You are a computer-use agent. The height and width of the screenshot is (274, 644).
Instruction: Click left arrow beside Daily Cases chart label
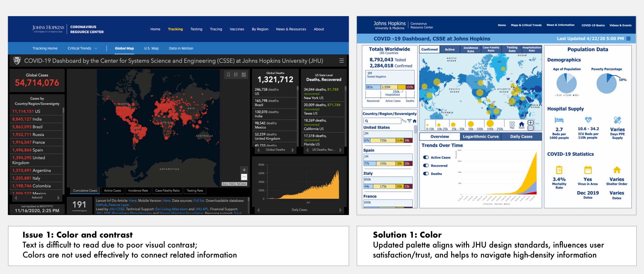tap(258, 210)
